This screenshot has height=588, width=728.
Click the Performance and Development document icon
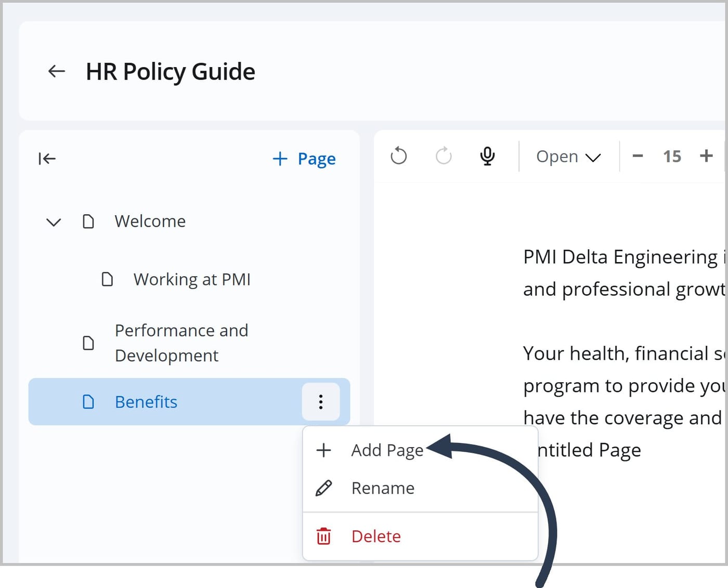coord(88,343)
